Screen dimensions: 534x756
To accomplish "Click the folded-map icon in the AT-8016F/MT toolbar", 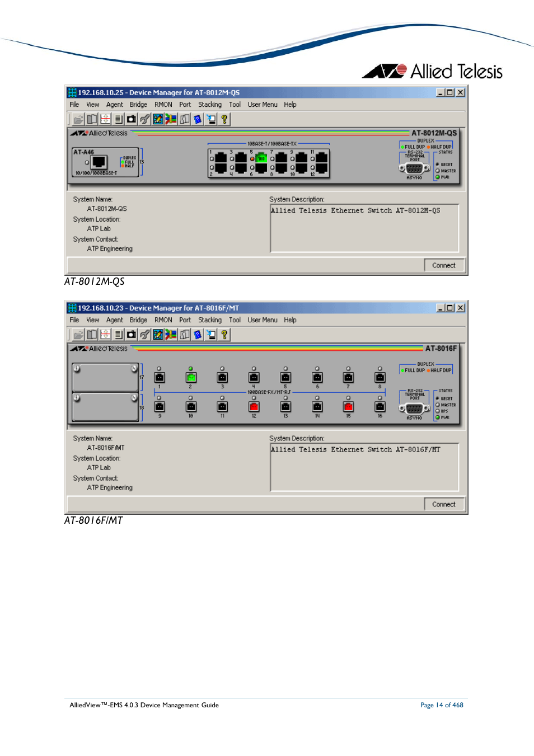I will 185,335.
